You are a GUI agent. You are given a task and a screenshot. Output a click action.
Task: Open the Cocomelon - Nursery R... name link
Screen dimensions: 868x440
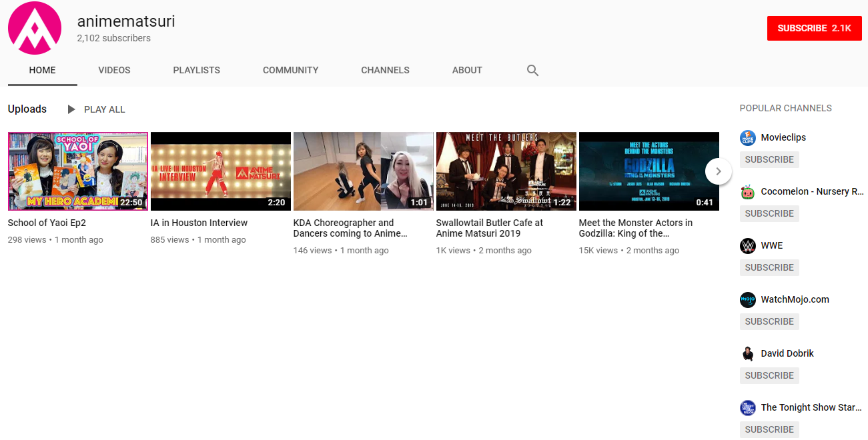813,192
